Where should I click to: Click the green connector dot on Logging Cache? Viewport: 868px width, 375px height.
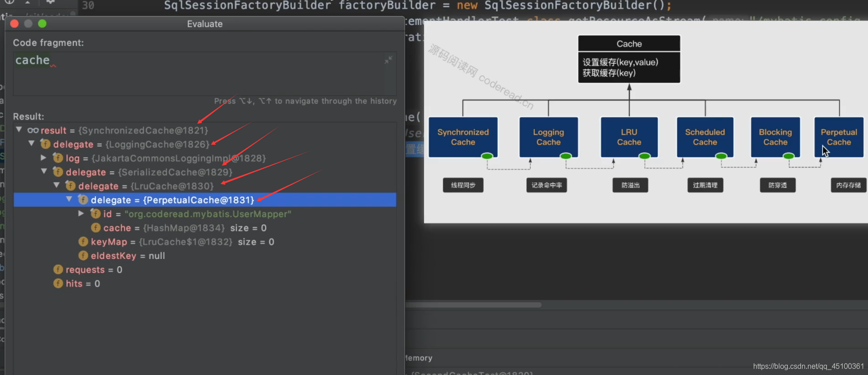pyautogui.click(x=566, y=156)
